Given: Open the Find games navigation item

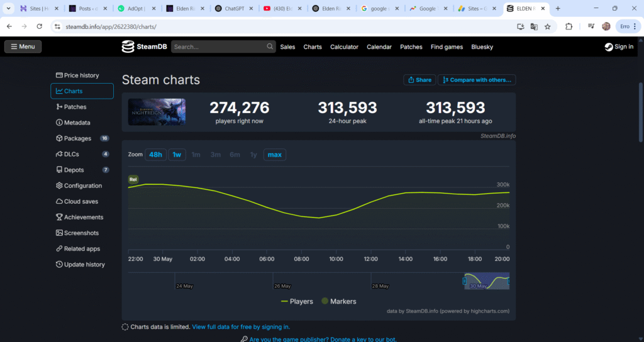Looking at the screenshot, I should point(447,47).
